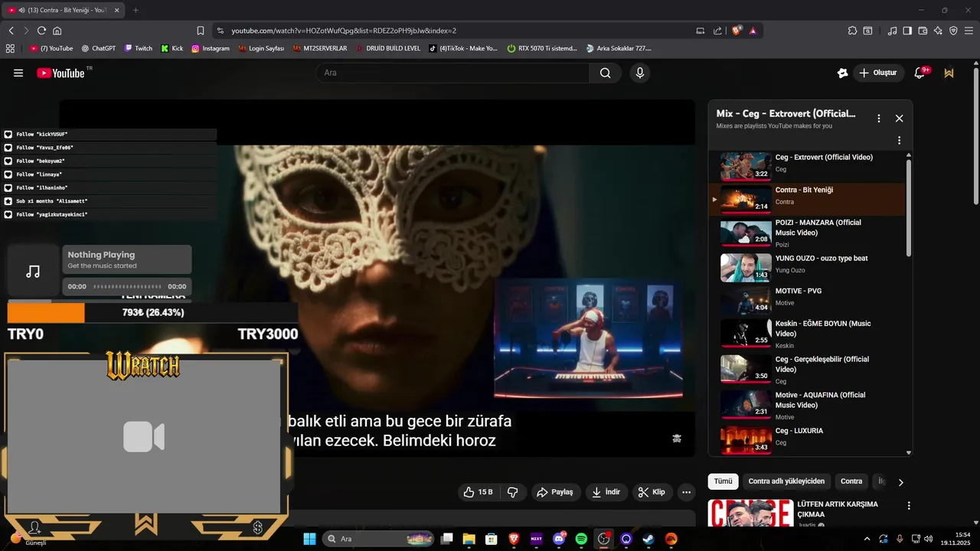This screenshot has height=551, width=980.
Task: Select Contra adlı yükleyiciden chip
Action: click(786, 481)
